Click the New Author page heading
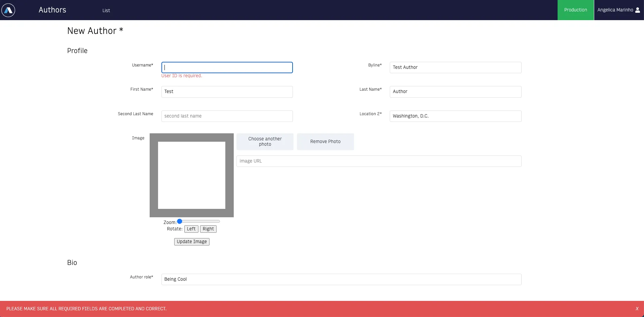 (95, 31)
